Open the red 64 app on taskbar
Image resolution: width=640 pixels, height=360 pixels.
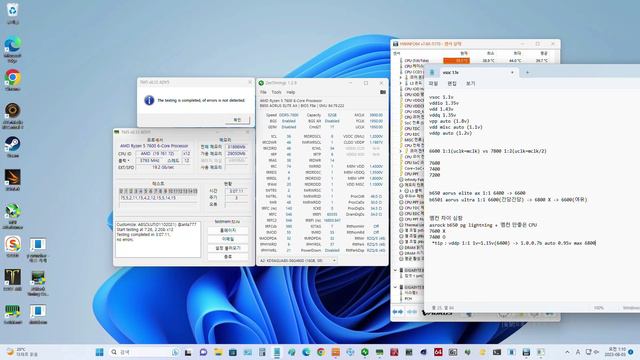(438, 352)
